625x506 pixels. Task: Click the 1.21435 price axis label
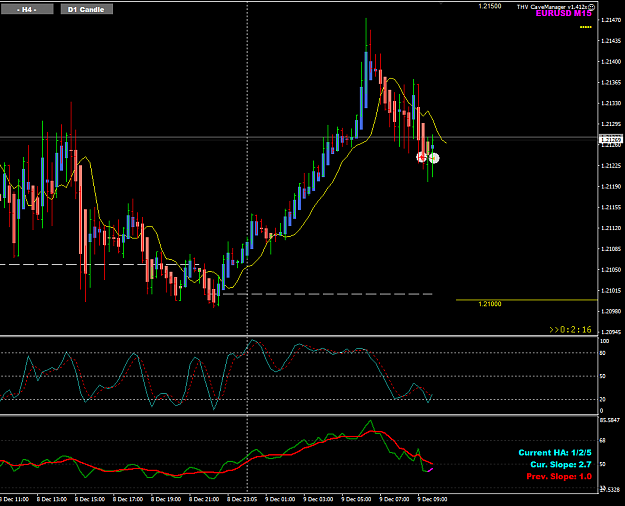click(x=611, y=41)
